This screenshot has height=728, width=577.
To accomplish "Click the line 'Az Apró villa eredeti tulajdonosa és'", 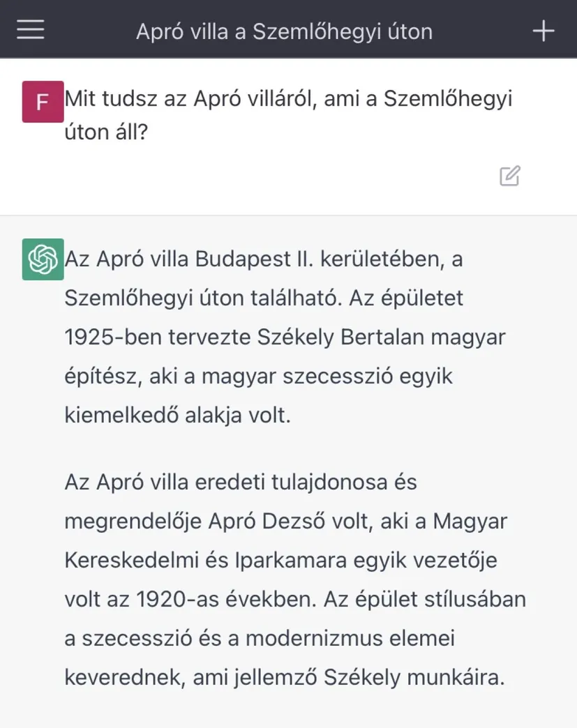I will tap(241, 483).
